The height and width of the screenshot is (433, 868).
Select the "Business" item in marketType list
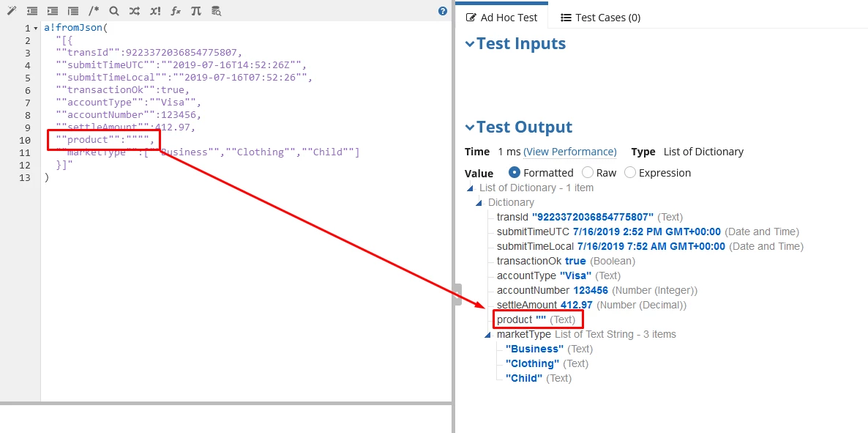pos(549,349)
